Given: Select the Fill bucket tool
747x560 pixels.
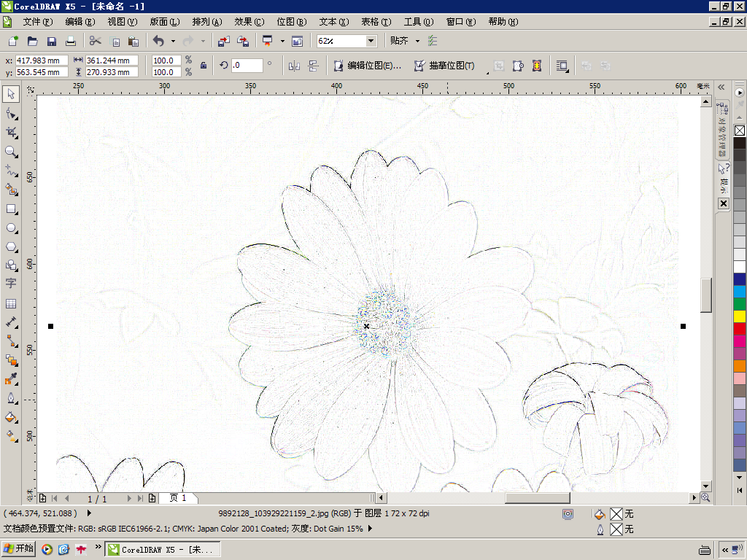Looking at the screenshot, I should [x=11, y=418].
